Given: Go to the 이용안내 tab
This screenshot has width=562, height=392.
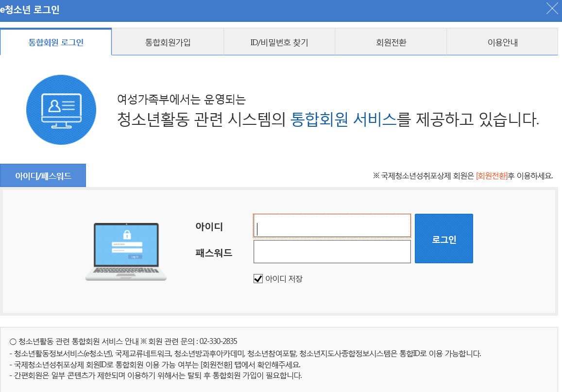Looking at the screenshot, I should [x=502, y=42].
